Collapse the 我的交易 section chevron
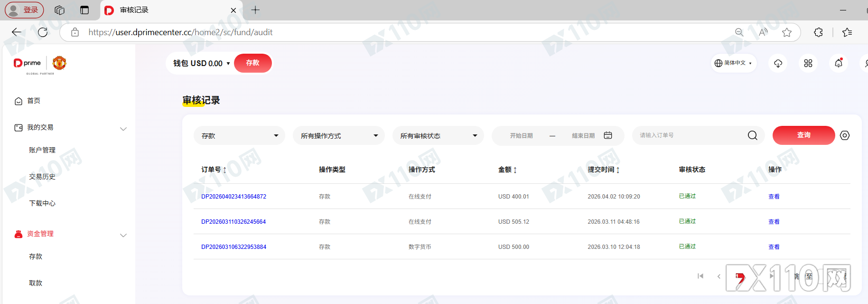Image resolution: width=868 pixels, height=304 pixels. (x=123, y=128)
